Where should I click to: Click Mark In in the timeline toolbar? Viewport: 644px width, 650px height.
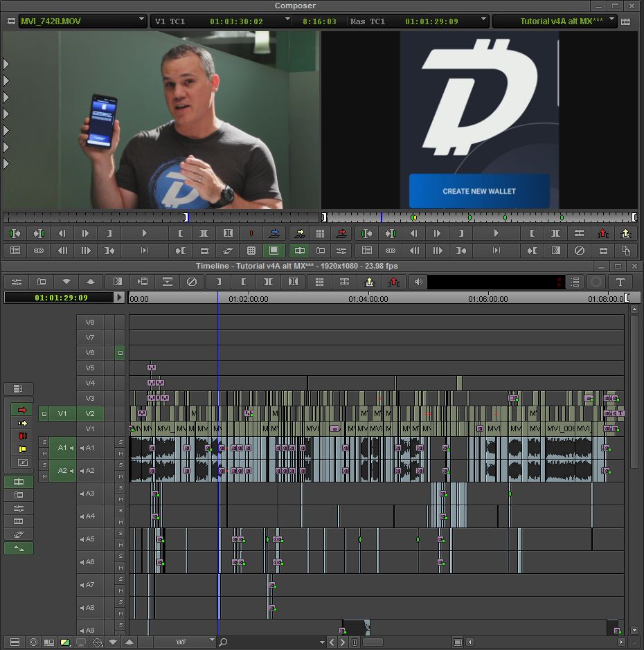point(219,282)
